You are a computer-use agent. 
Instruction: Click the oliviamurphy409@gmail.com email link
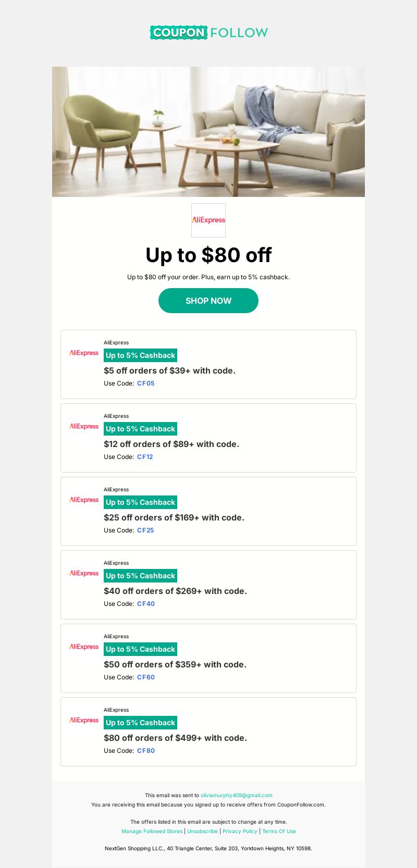(237, 796)
